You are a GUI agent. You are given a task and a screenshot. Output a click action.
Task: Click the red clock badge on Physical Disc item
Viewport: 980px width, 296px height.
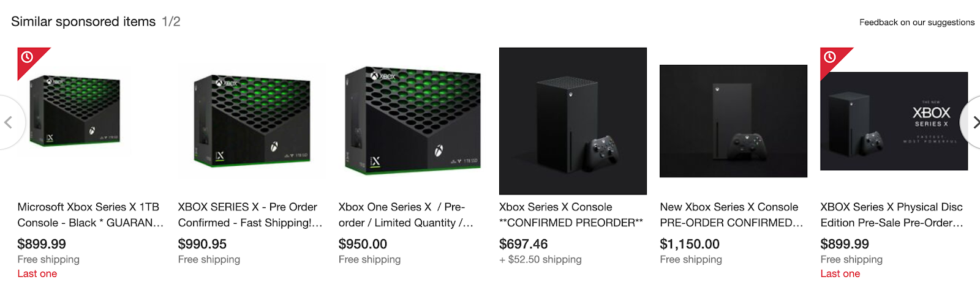pos(831,57)
